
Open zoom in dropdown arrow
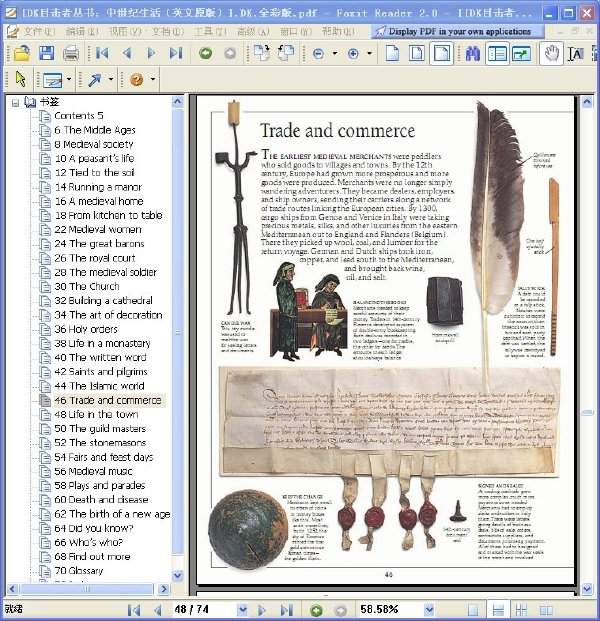click(370, 53)
